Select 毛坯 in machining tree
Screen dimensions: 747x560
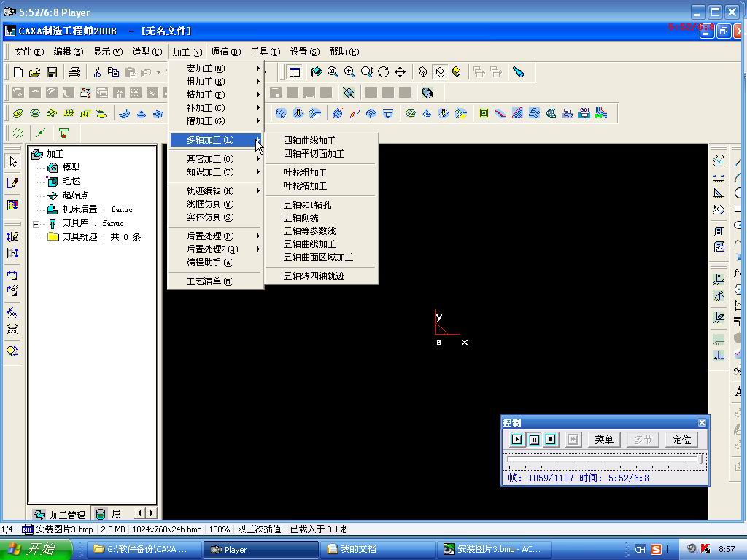pos(71,182)
